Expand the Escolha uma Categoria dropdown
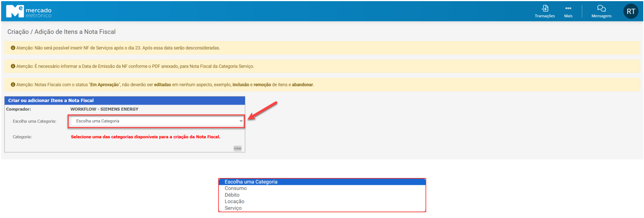The height and width of the screenshot is (218, 644). click(157, 121)
